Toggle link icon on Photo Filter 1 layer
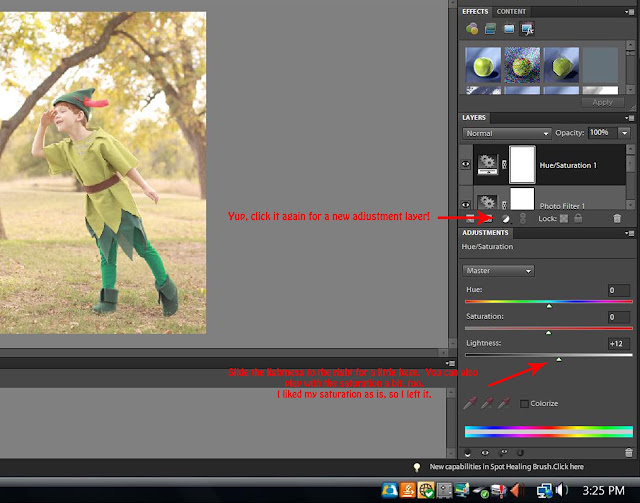Screen dimensions: 640x503 click(x=504, y=205)
